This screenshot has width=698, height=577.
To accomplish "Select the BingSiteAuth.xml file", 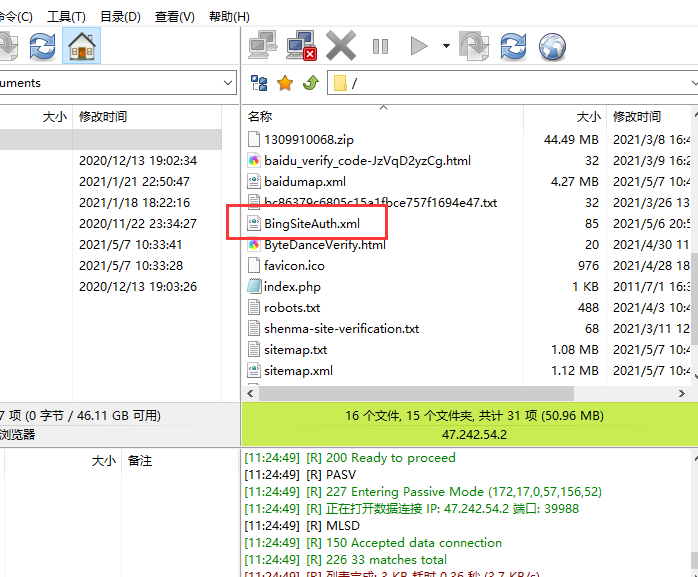I will pos(311,224).
